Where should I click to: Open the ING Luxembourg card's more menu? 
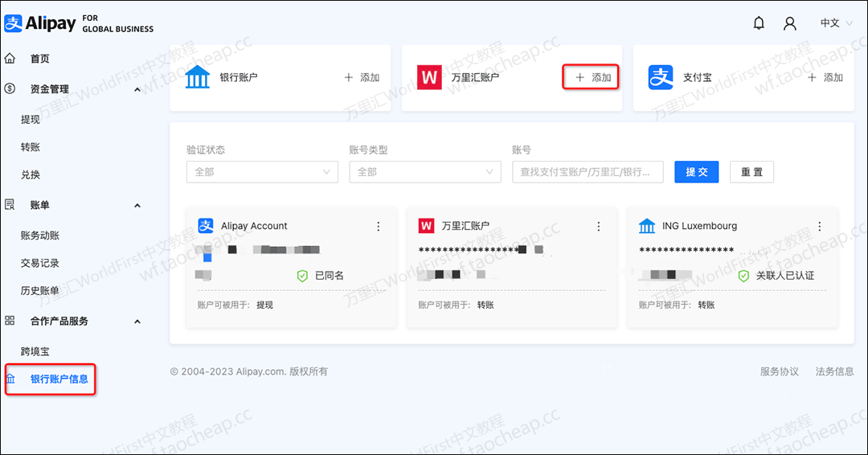(x=819, y=227)
